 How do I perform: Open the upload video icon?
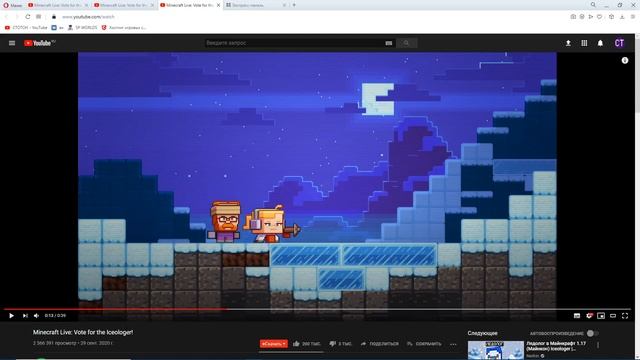click(568, 43)
